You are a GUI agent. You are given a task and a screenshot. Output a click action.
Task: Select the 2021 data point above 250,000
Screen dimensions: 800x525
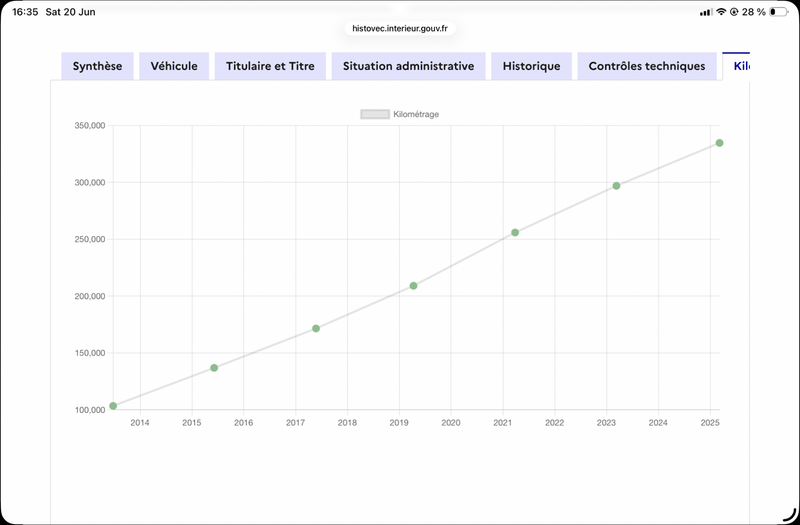(515, 233)
